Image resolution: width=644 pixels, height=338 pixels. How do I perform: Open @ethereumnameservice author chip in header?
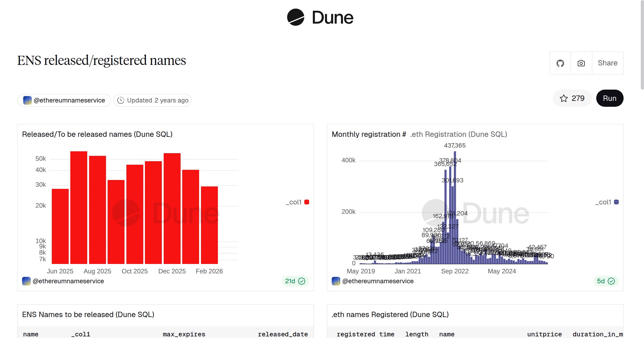64,100
